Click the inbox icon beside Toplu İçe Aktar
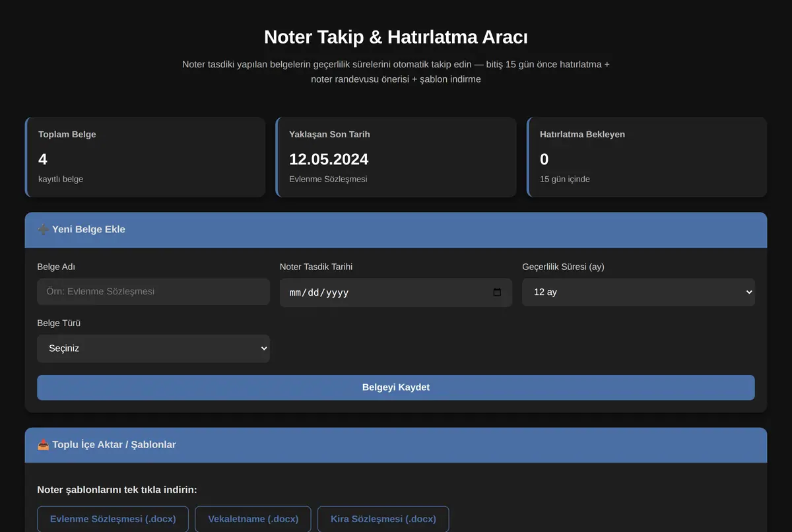Screen dimensions: 792x532 click(x=43, y=445)
